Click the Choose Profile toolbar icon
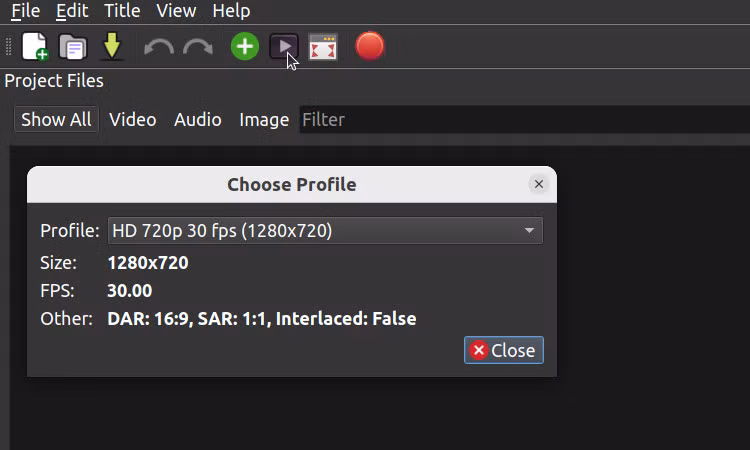The width and height of the screenshot is (750, 450). click(284, 46)
